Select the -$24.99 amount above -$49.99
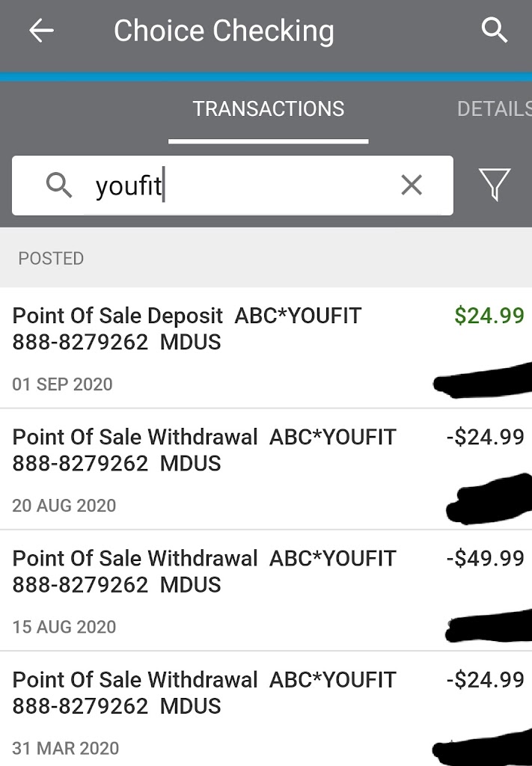The image size is (532, 766). [485, 437]
